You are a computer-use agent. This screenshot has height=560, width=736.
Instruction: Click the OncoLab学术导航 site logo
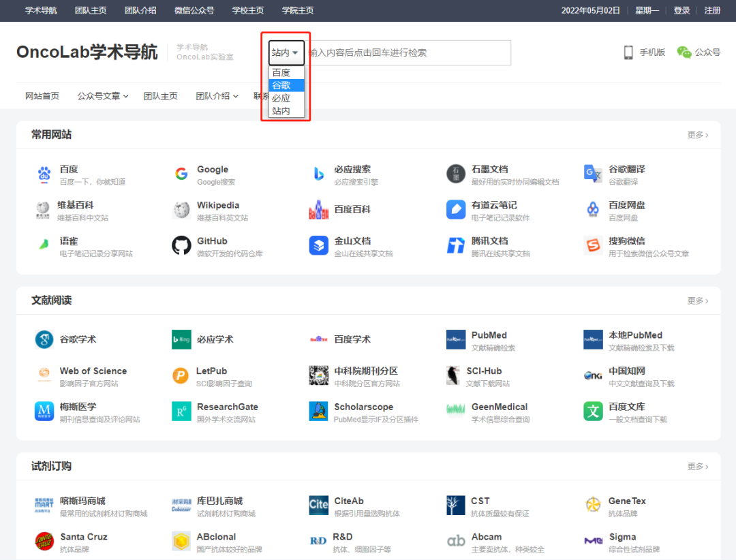87,52
